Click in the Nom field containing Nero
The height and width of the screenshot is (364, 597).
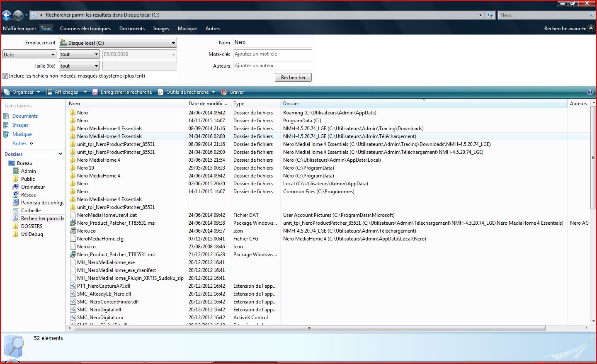(272, 43)
